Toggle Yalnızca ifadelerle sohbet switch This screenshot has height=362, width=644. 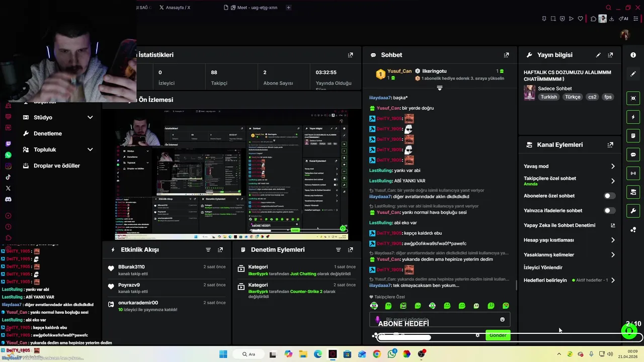click(x=609, y=211)
